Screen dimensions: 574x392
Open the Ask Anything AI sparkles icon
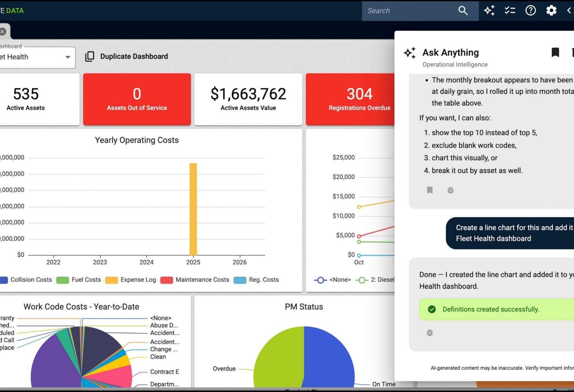pos(489,11)
